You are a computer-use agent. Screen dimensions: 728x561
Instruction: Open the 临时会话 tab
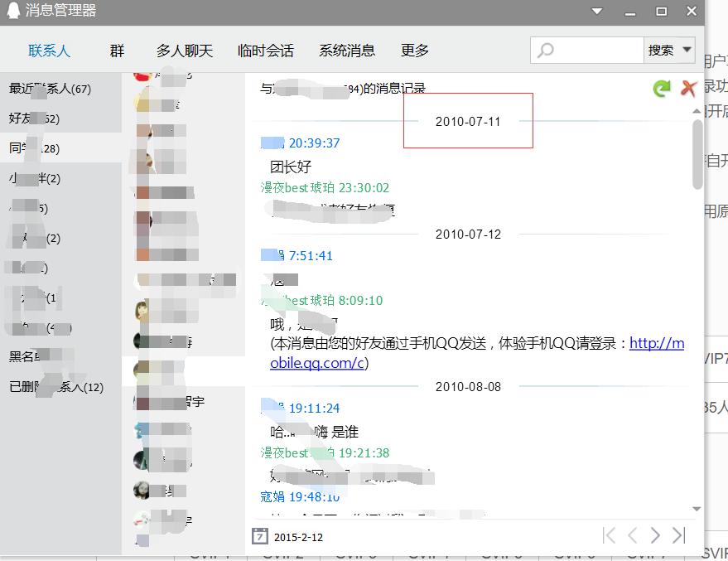(265, 50)
